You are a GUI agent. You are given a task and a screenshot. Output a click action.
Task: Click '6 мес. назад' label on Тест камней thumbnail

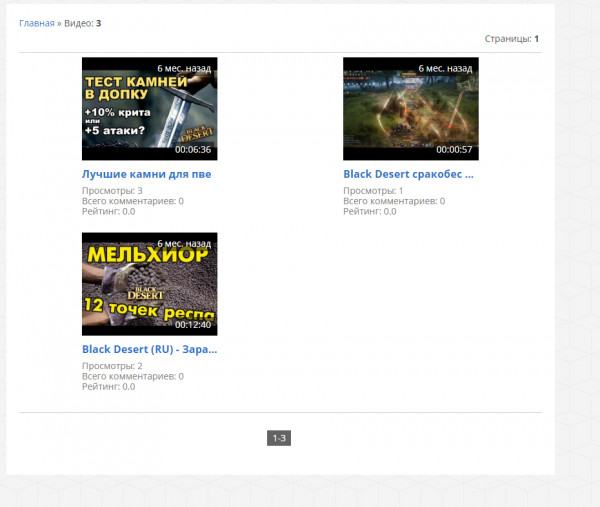tap(184, 68)
